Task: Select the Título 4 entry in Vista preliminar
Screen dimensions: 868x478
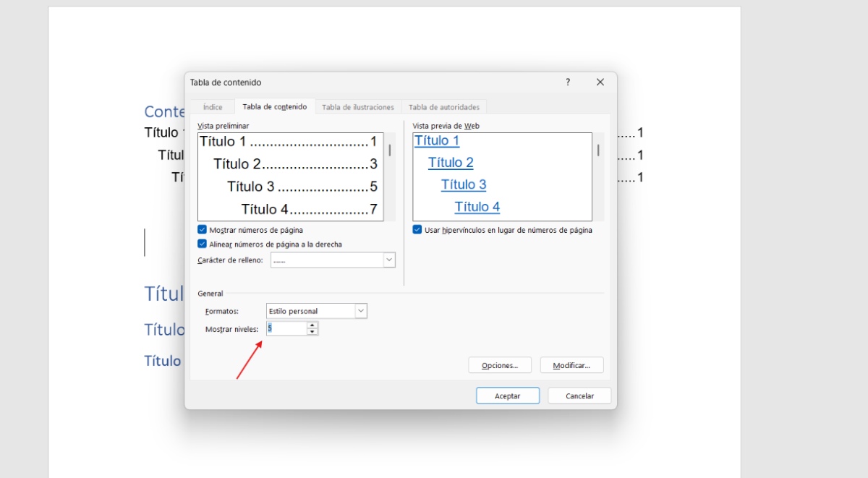Action: pos(310,210)
